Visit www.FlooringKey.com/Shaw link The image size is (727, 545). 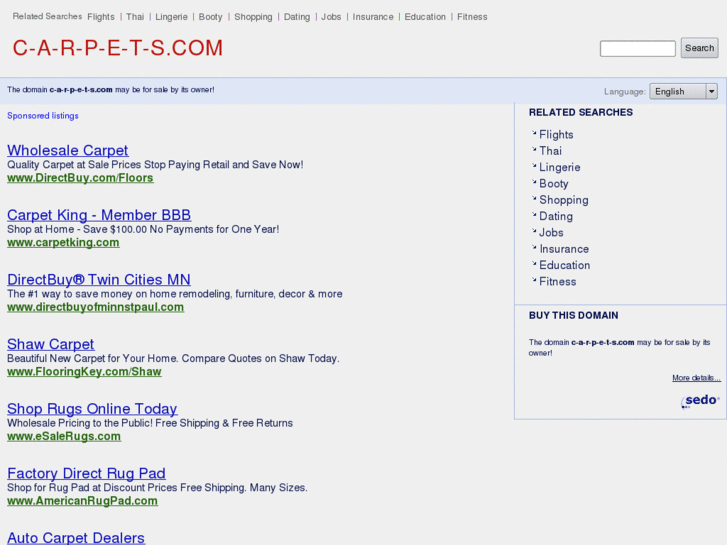84,372
